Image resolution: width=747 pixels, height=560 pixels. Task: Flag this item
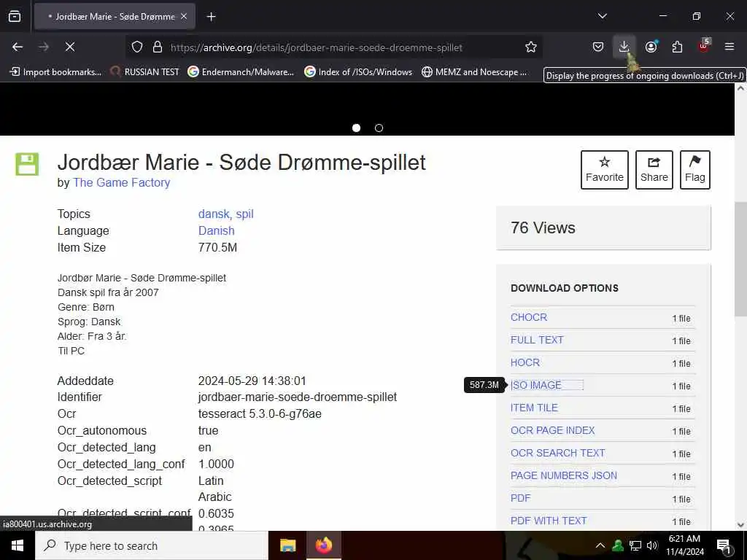pyautogui.click(x=695, y=169)
